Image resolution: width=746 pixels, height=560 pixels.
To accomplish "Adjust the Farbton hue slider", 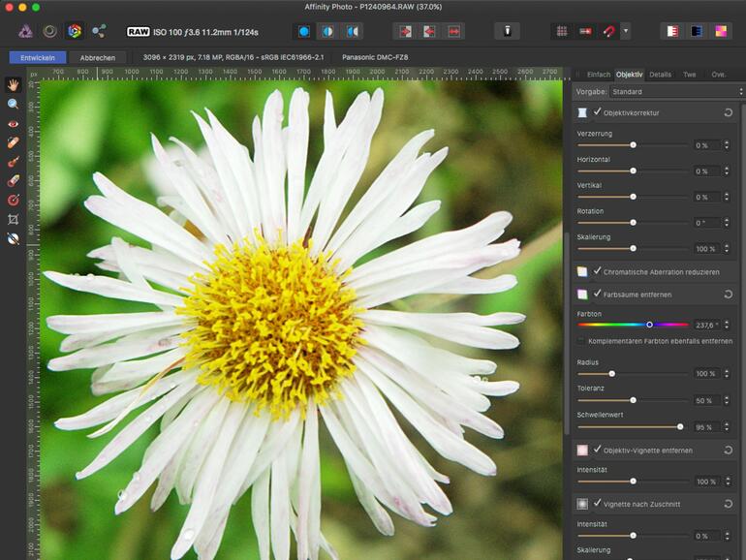I will tap(649, 325).
